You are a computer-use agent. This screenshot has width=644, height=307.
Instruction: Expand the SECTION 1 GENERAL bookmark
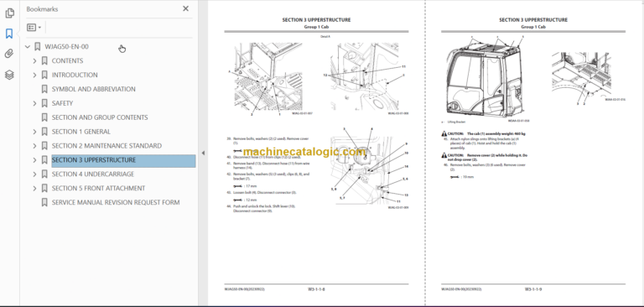click(34, 132)
